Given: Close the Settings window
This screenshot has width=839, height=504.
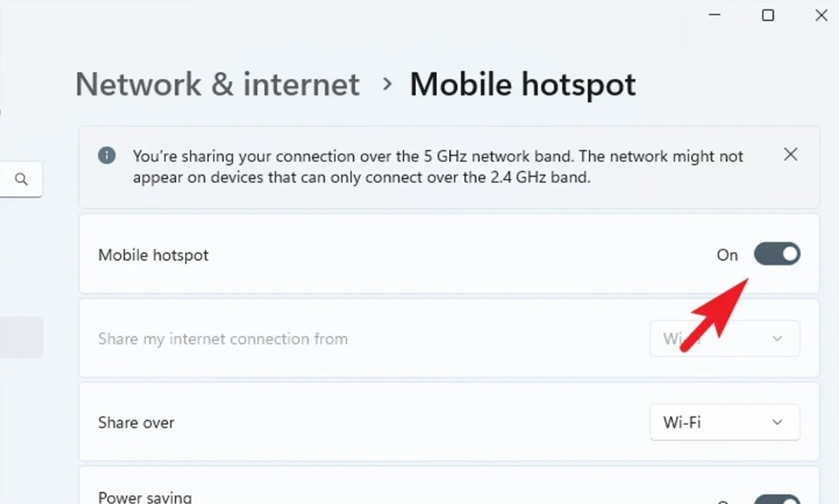Looking at the screenshot, I should coord(821,15).
